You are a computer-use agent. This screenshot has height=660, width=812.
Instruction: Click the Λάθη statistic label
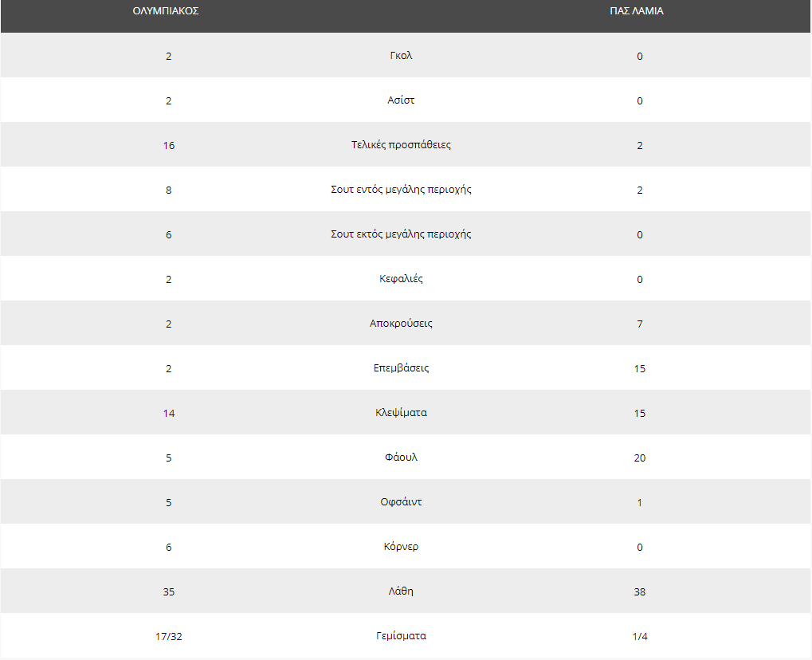(401, 591)
